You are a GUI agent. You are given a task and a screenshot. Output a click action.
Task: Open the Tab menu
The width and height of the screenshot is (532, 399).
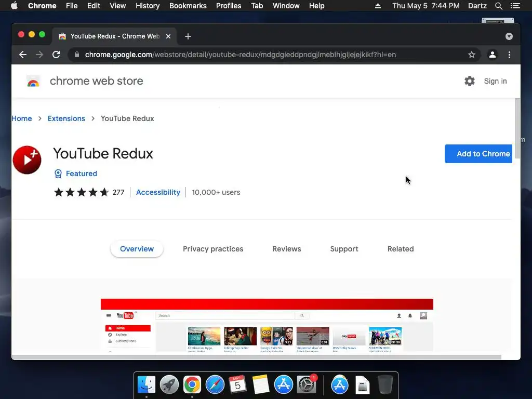click(257, 6)
